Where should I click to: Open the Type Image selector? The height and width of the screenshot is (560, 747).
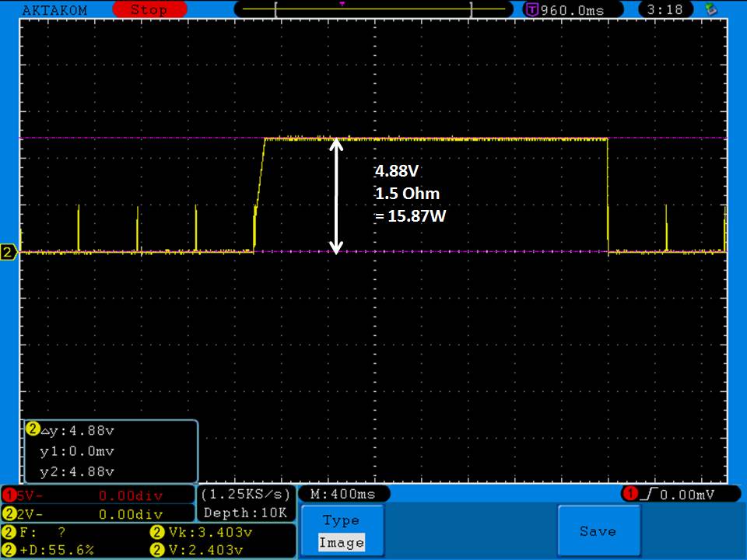(x=342, y=531)
